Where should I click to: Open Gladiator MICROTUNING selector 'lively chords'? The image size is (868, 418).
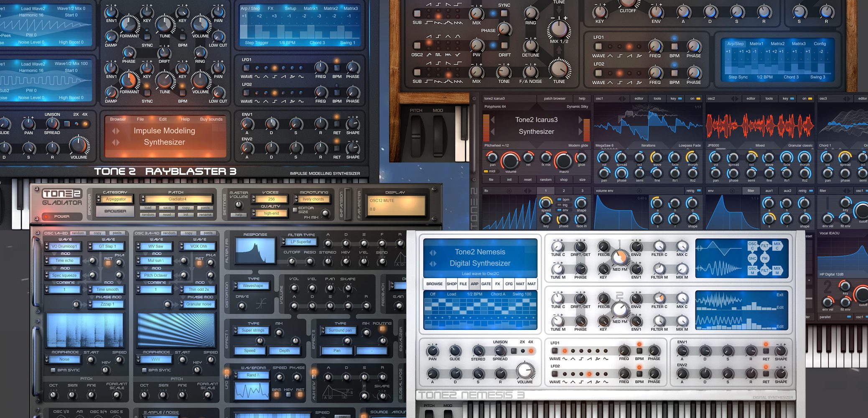(313, 199)
